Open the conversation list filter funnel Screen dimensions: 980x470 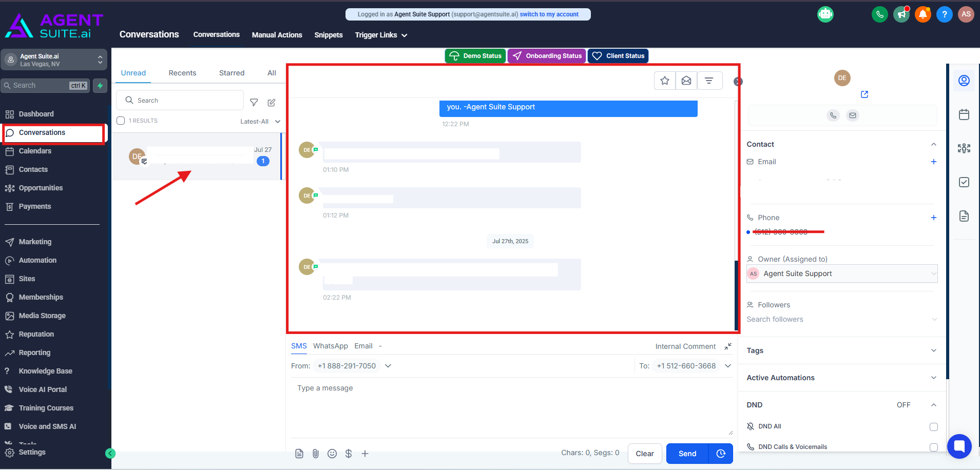point(254,103)
